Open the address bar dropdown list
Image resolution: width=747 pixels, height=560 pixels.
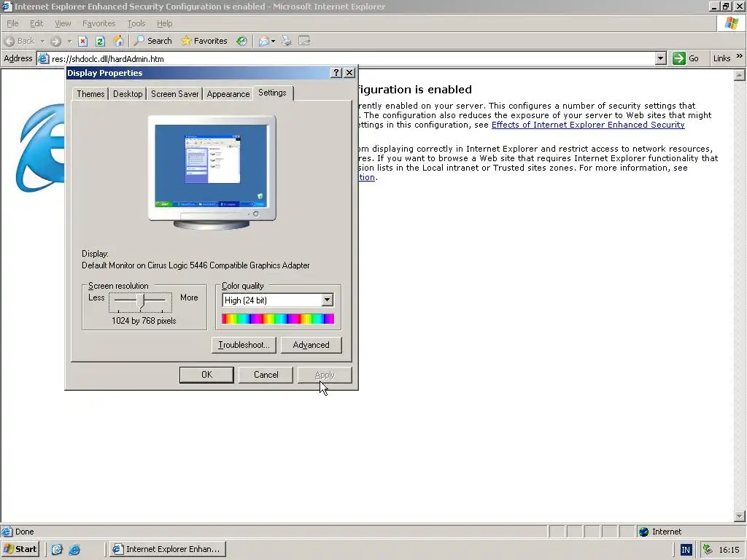coord(660,58)
